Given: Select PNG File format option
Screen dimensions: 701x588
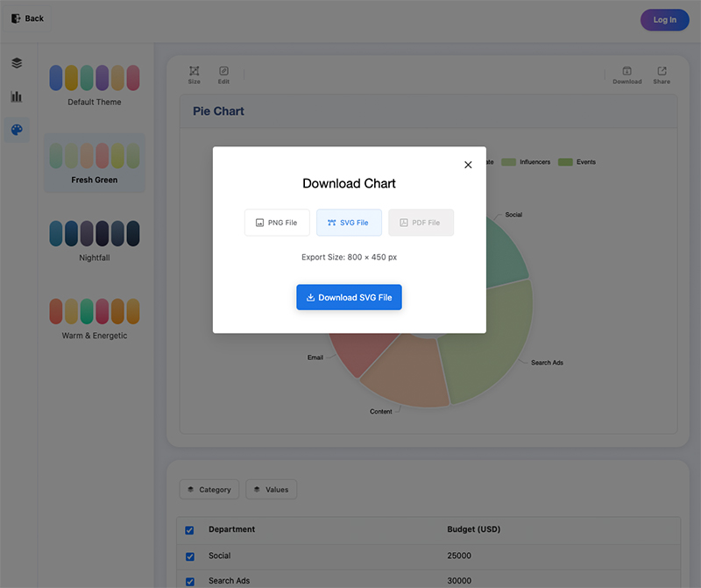Looking at the screenshot, I should 277,223.
